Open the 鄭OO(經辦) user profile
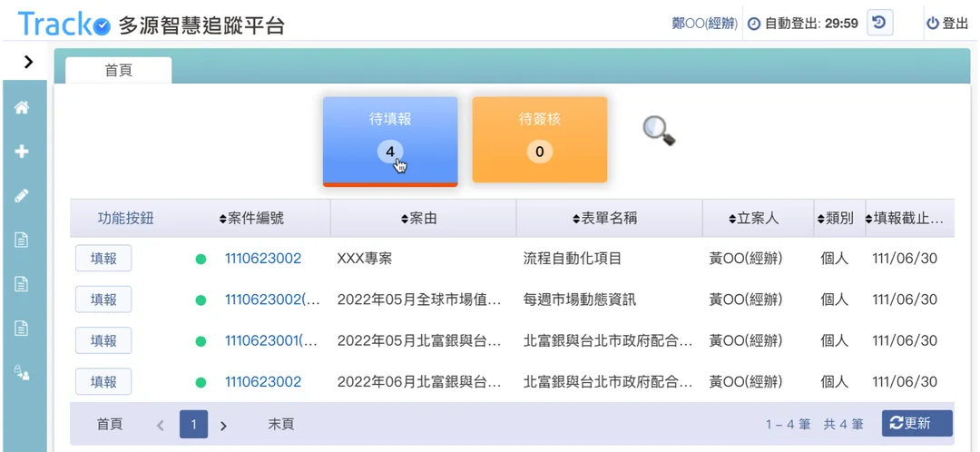 click(x=704, y=24)
